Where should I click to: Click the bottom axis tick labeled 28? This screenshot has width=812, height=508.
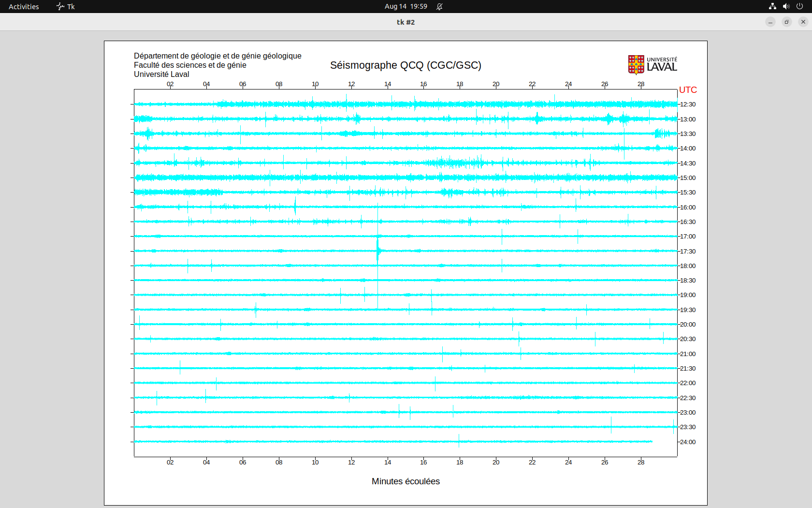(x=641, y=462)
